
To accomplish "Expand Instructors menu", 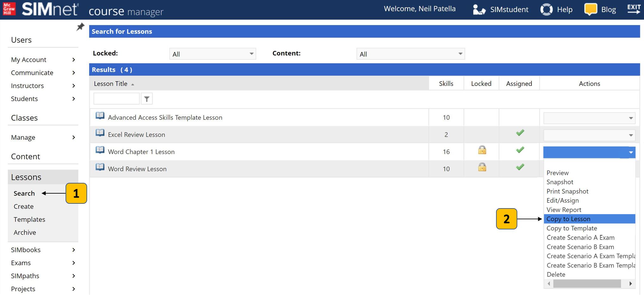I will (43, 86).
